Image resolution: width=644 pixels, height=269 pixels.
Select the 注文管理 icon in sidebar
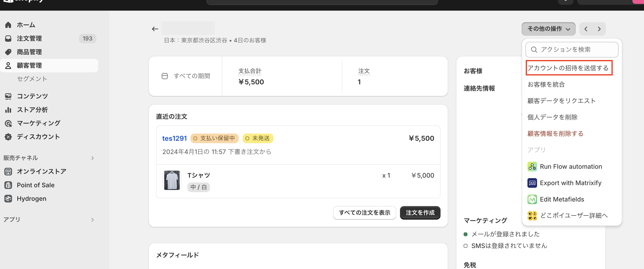click(x=8, y=38)
